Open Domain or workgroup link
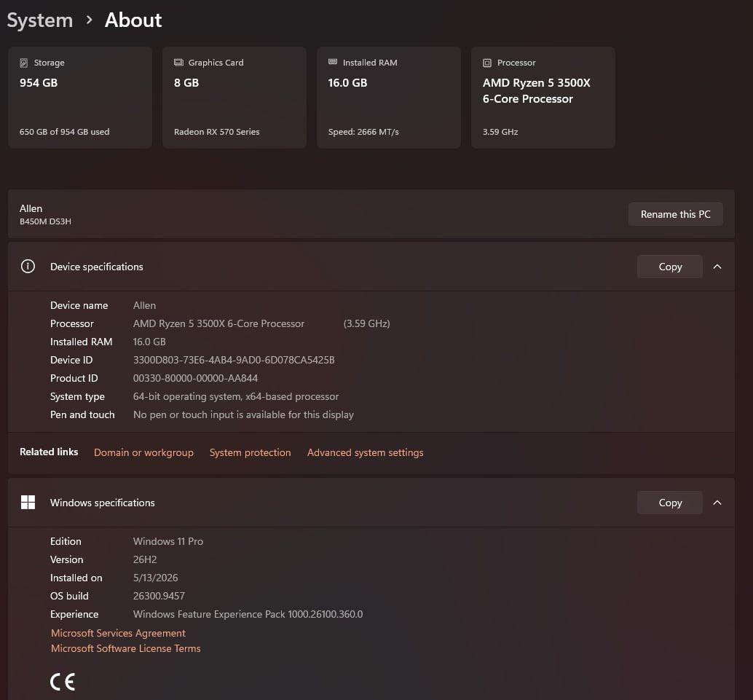Viewport: 753px width, 700px height. pyautogui.click(x=143, y=452)
